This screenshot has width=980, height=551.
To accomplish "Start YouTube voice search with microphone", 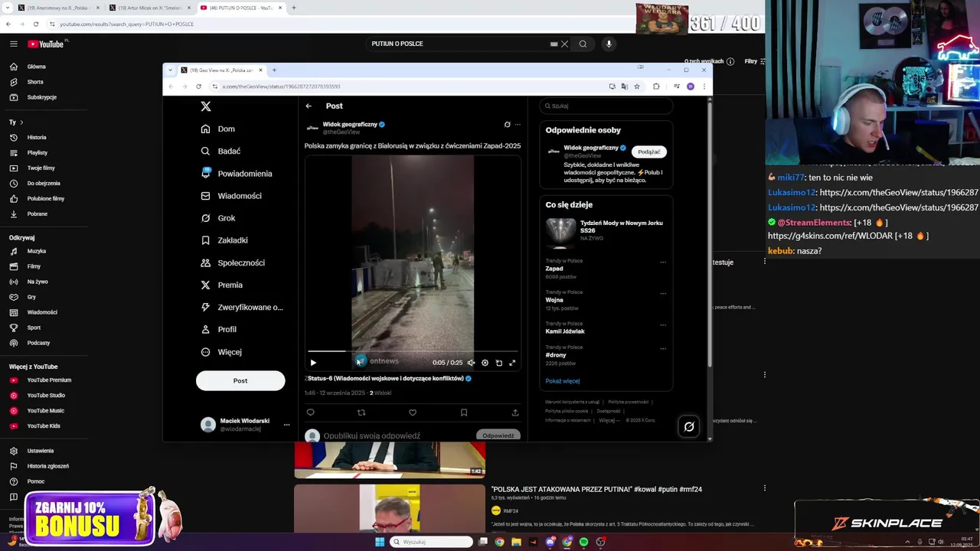I will pos(609,44).
